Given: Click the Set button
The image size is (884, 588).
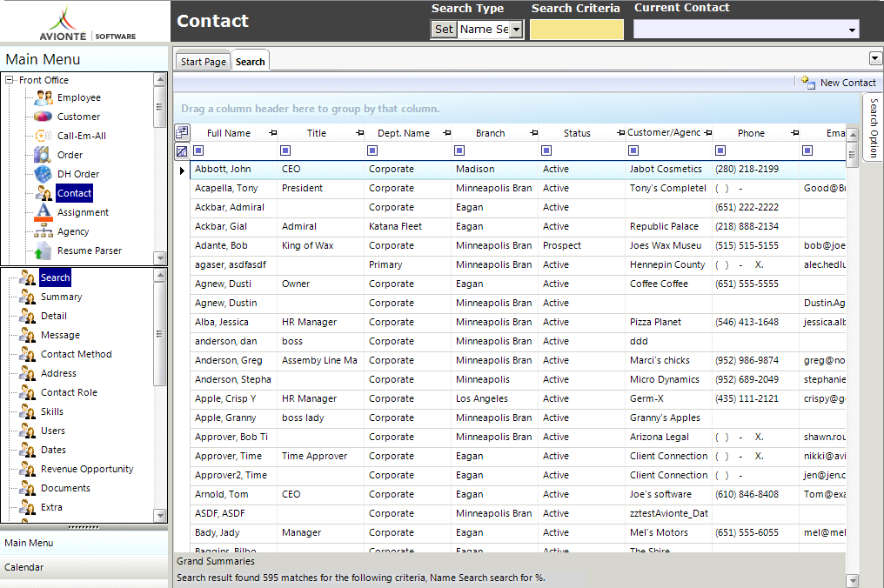Looking at the screenshot, I should 444,30.
